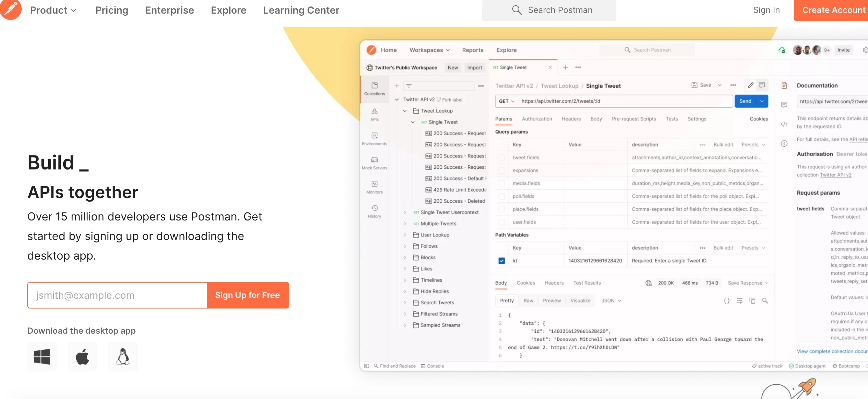868x399 pixels.
Task: Click the Explore menu item
Action: click(229, 10)
